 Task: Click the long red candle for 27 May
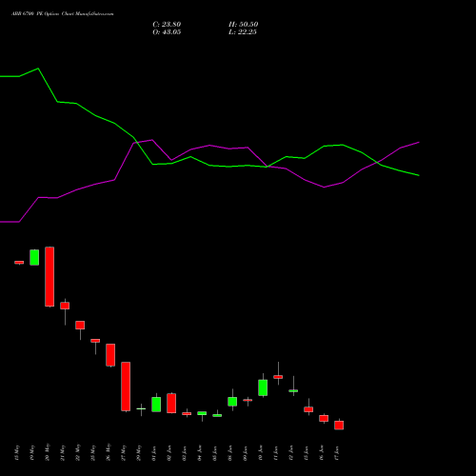coord(126,387)
